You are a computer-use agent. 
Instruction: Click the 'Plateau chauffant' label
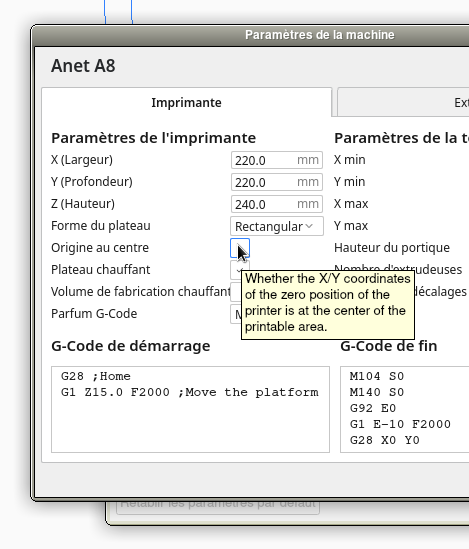click(x=100, y=270)
